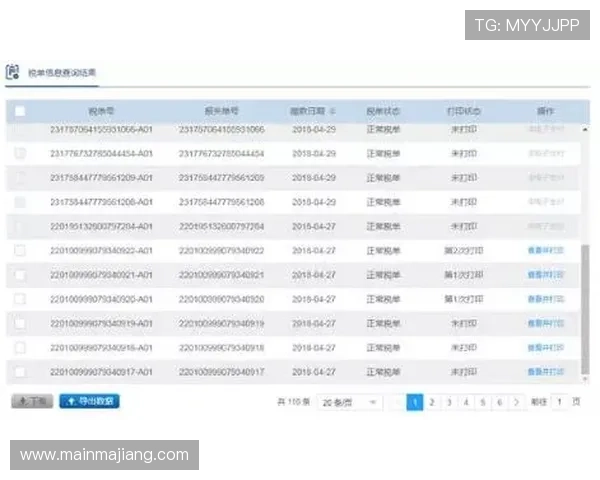This screenshot has height=480, width=600.
Task: Click the 税单号 column header
Action: (101, 111)
